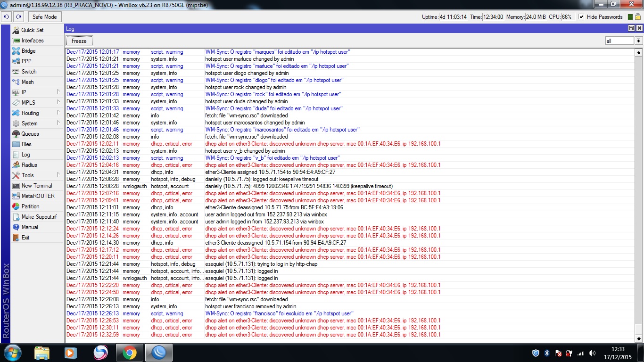The height and width of the screenshot is (362, 644).
Task: Expand the System submenu
Action: point(58,123)
